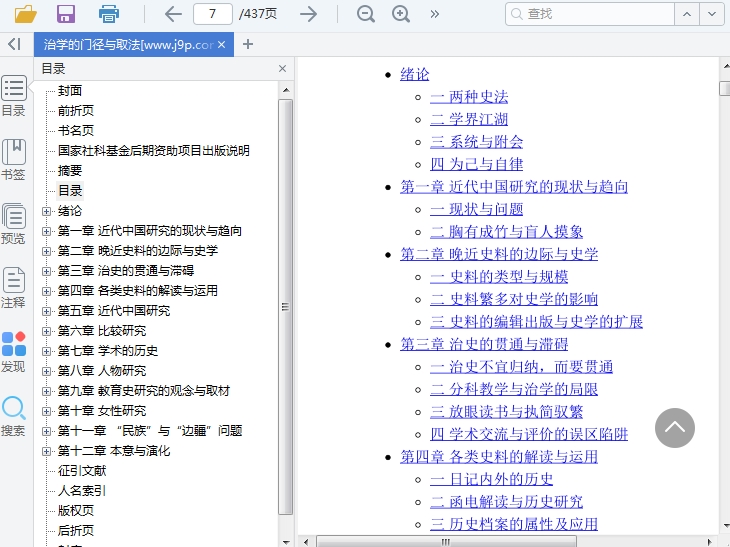Close the 治学的门径与取法 document tab
730x547 pixels.
[x=222, y=45]
